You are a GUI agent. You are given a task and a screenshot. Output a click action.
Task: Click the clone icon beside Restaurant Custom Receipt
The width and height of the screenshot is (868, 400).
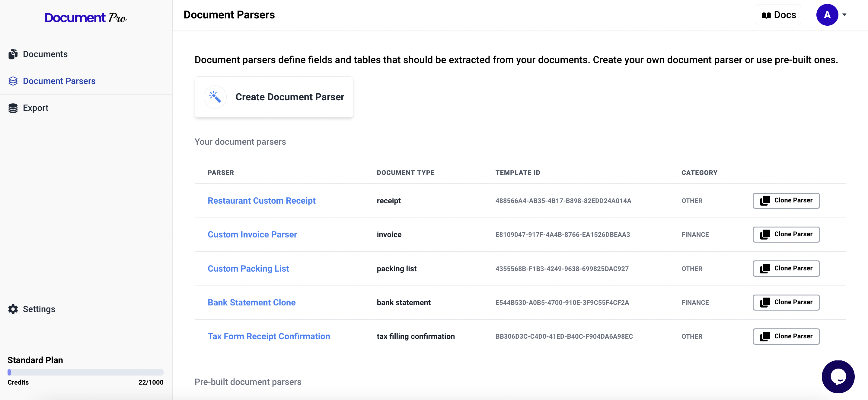(765, 200)
